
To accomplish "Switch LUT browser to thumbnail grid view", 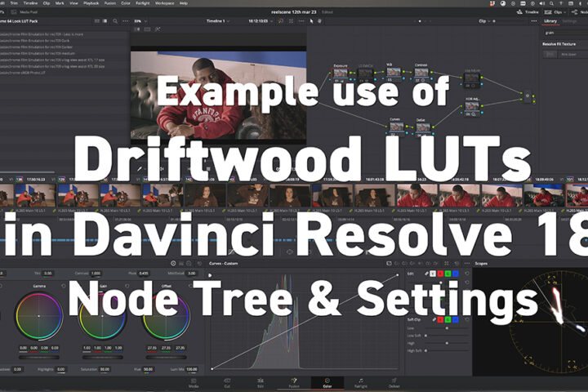I will (97, 21).
